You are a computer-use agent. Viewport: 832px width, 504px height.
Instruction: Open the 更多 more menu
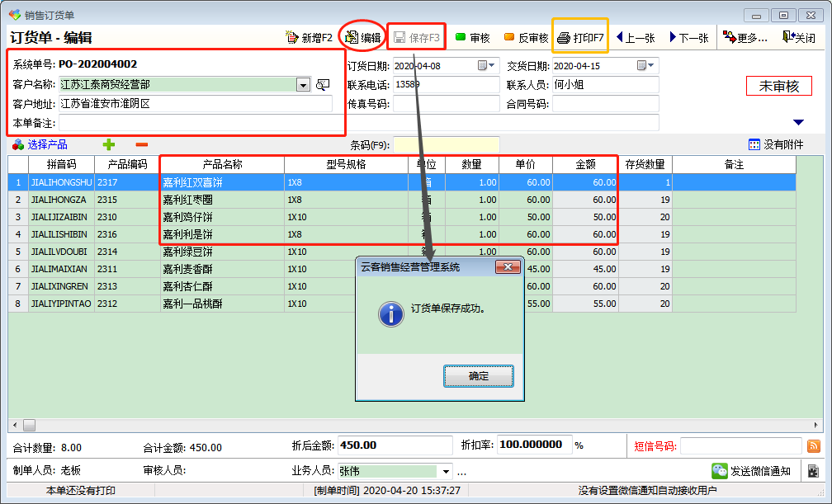pos(745,38)
